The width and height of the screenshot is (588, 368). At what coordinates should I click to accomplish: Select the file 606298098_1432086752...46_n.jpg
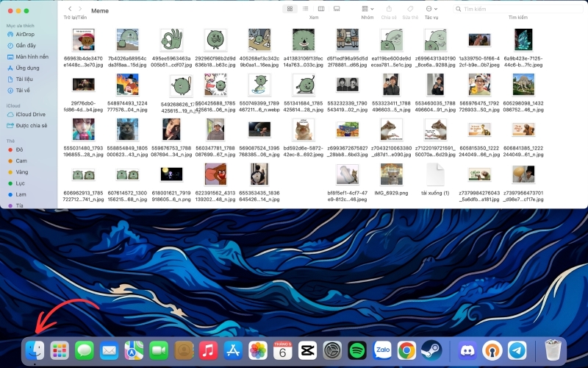click(523, 85)
